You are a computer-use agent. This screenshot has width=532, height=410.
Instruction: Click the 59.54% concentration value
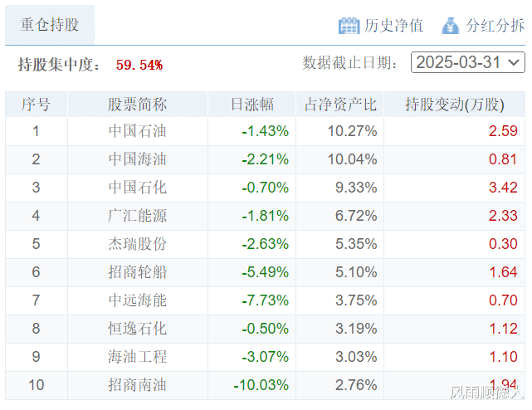pyautogui.click(x=139, y=65)
